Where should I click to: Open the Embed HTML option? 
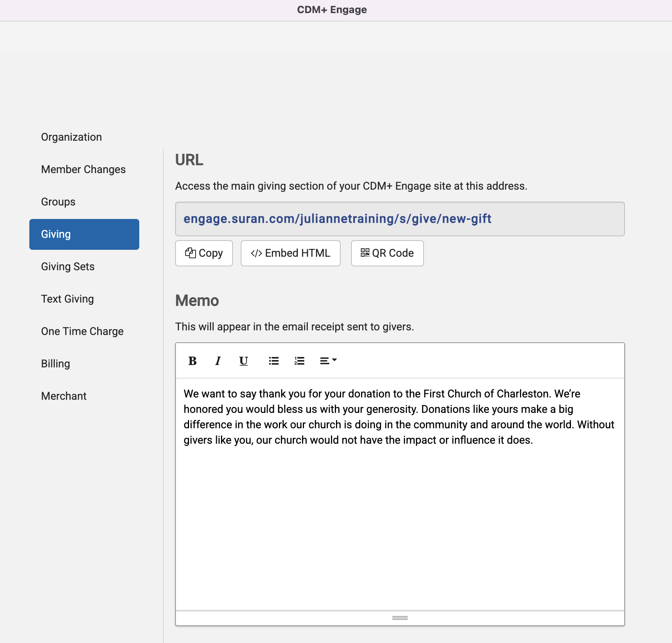coord(290,253)
